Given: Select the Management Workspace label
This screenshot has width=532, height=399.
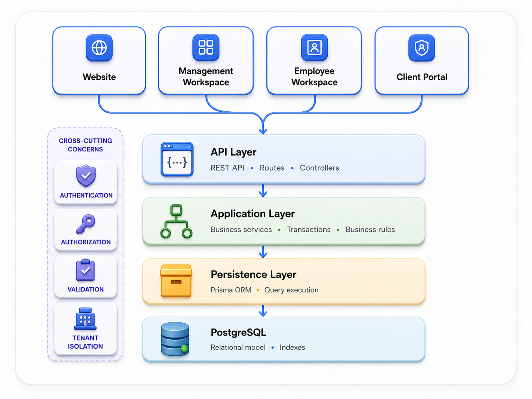Looking at the screenshot, I should coord(206,76).
